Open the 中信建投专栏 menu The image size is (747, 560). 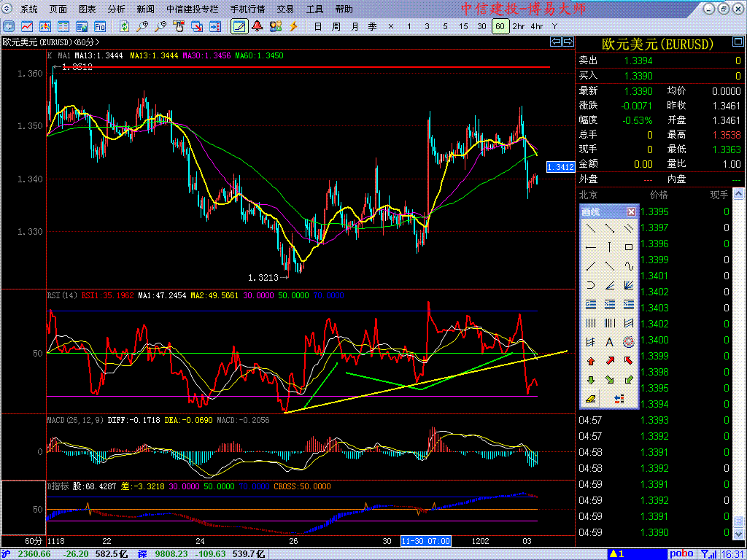click(x=192, y=9)
